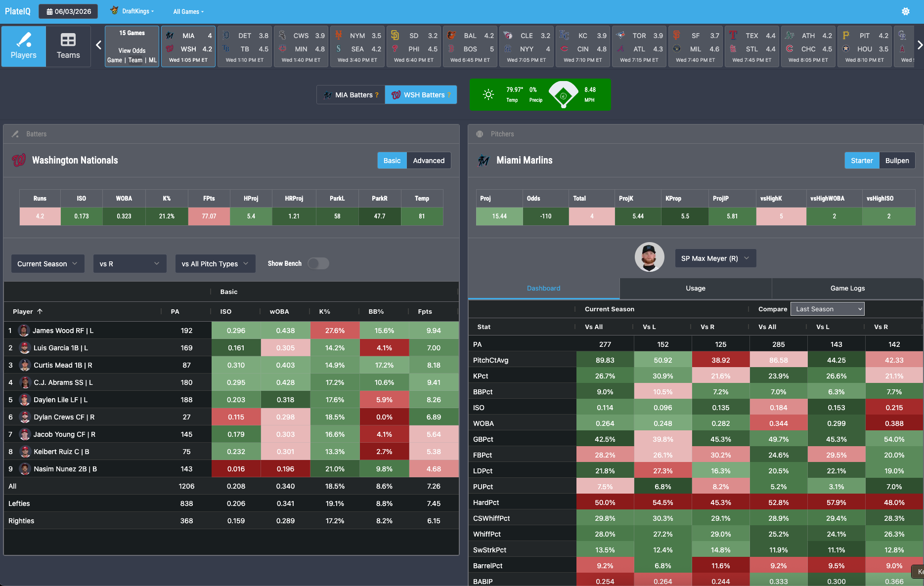Sort batters by the Fpts column
Viewport: 924px width, 586px height.
(x=425, y=311)
